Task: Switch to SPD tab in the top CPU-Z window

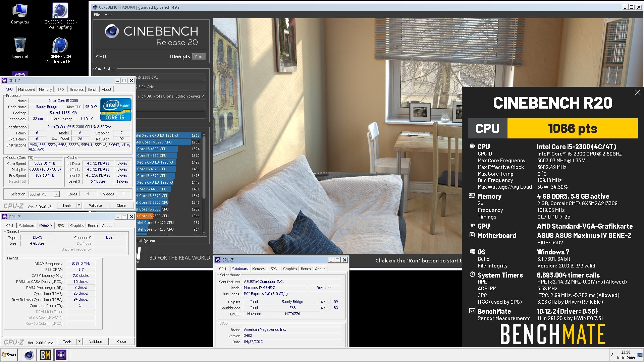Action: point(60,89)
